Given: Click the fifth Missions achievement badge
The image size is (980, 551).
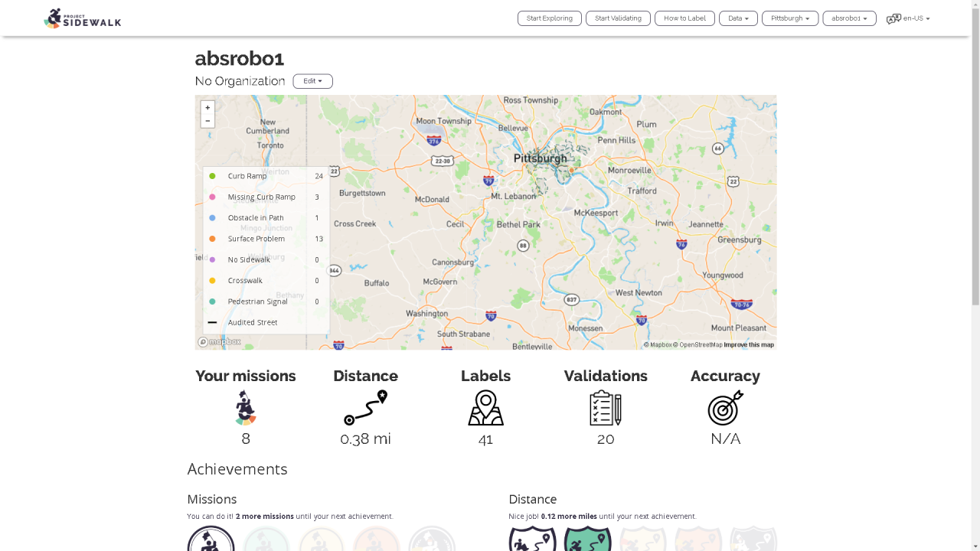Looking at the screenshot, I should click(431, 539).
